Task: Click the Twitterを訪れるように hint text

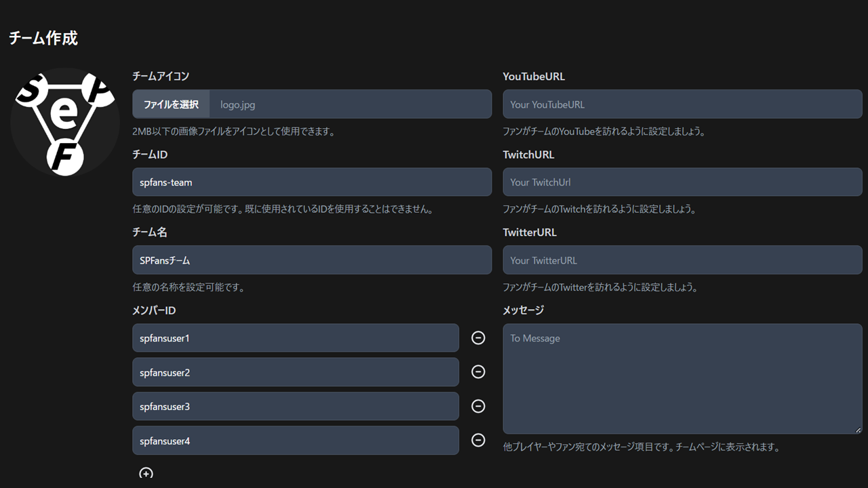Action: [601, 287]
